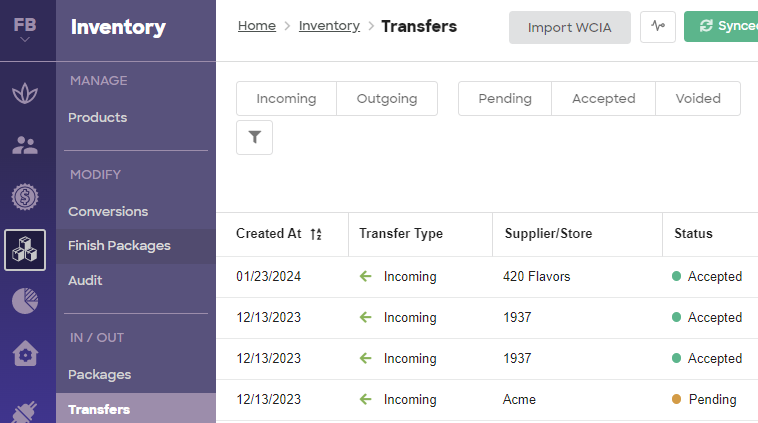This screenshot has height=423, width=758.
Task: Expand the FB account dropdown
Action: [25, 30]
